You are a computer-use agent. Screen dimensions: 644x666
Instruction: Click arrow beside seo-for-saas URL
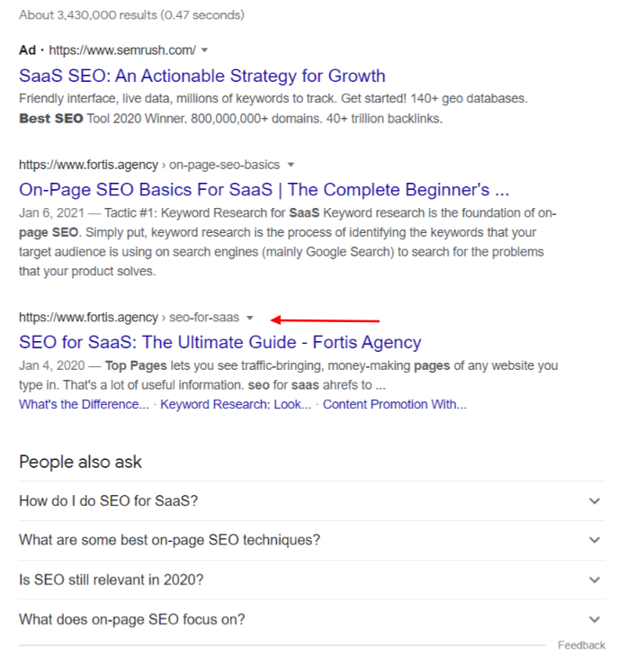(250, 318)
